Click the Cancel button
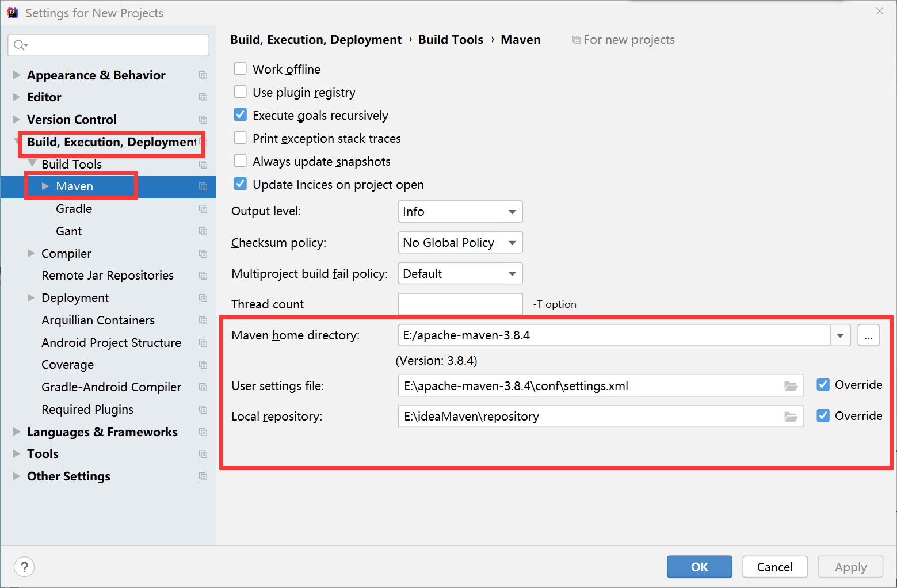Screen dimensions: 897x588 (775, 567)
